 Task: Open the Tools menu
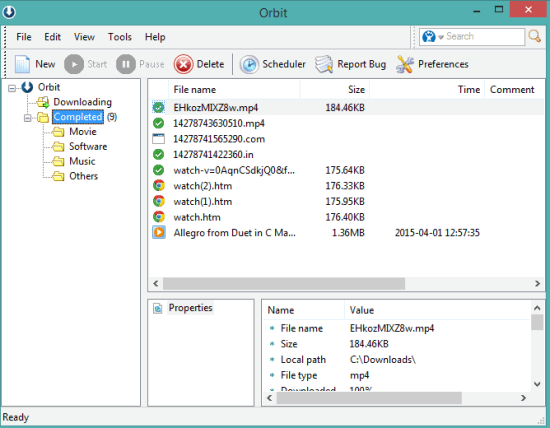pos(120,37)
